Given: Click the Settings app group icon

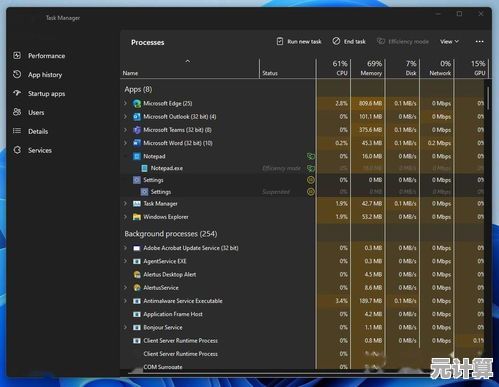Looking at the screenshot, I should 137,180.
